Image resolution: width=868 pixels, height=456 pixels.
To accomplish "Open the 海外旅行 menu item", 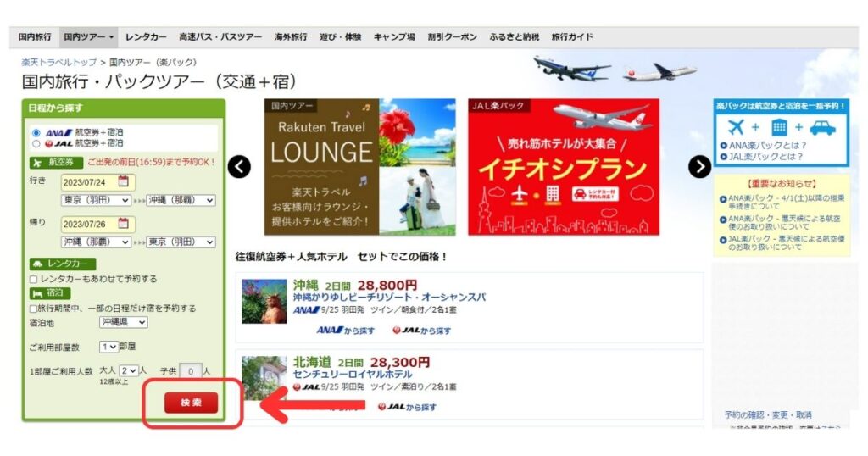I will 291,37.
